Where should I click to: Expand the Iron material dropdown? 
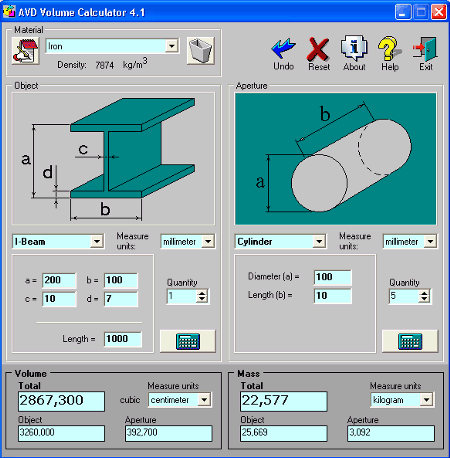tap(172, 46)
